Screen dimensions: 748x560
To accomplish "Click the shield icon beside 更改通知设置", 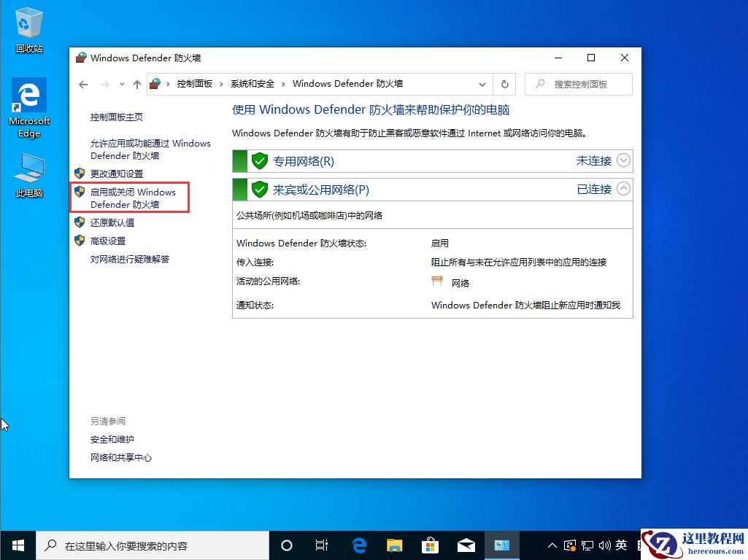I will (x=80, y=174).
